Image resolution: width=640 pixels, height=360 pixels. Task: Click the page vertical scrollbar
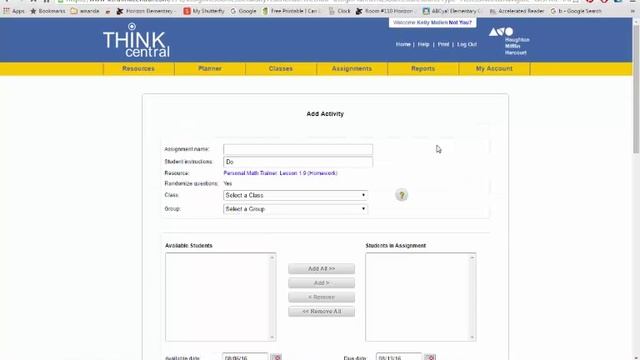coord(636,88)
